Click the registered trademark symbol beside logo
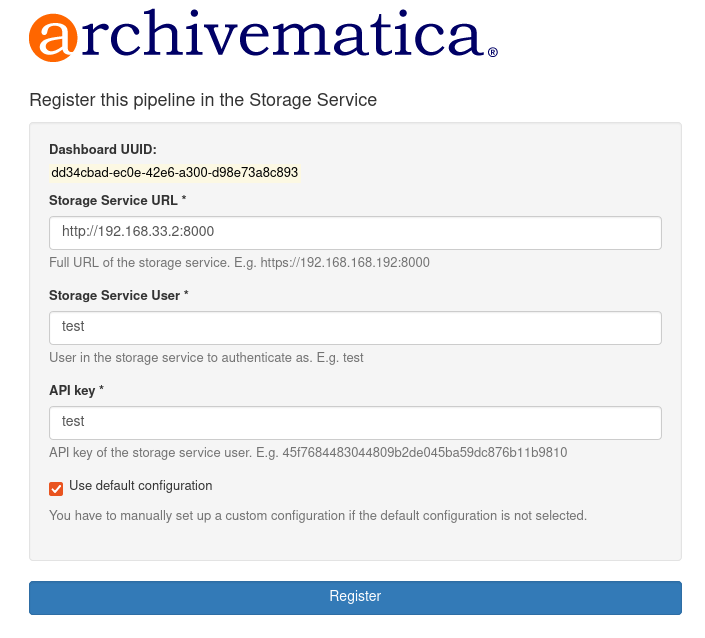Screen dimensions: 705x638 492,52
